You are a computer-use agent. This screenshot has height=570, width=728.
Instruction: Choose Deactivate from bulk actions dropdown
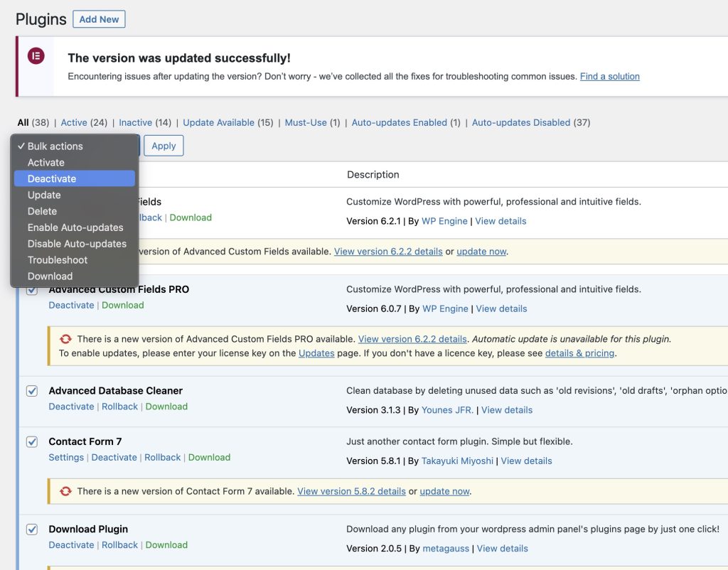tap(52, 178)
